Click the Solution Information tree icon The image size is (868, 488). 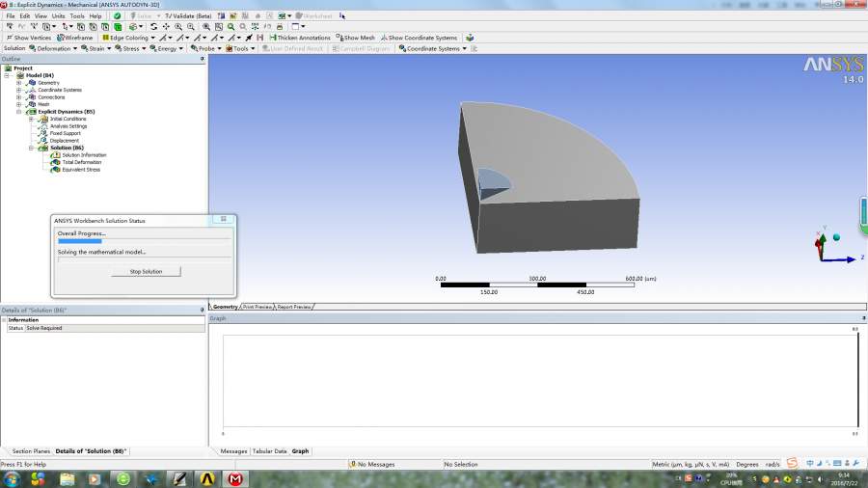[x=58, y=155]
